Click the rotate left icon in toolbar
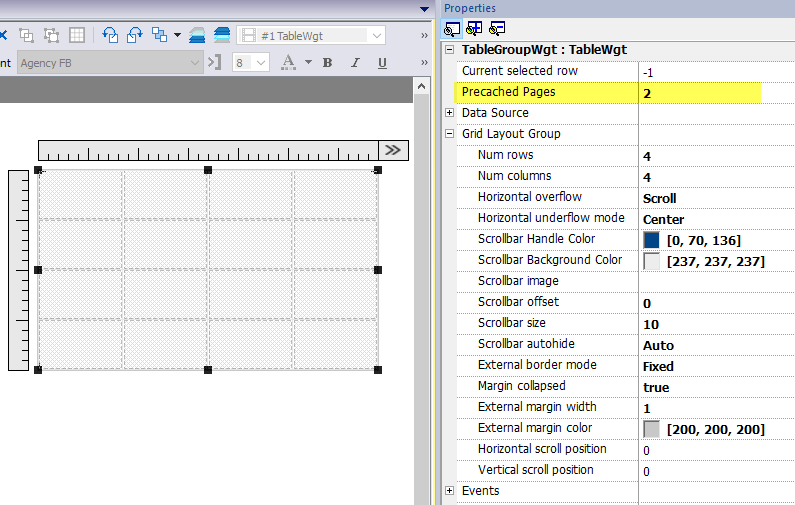 111,35
